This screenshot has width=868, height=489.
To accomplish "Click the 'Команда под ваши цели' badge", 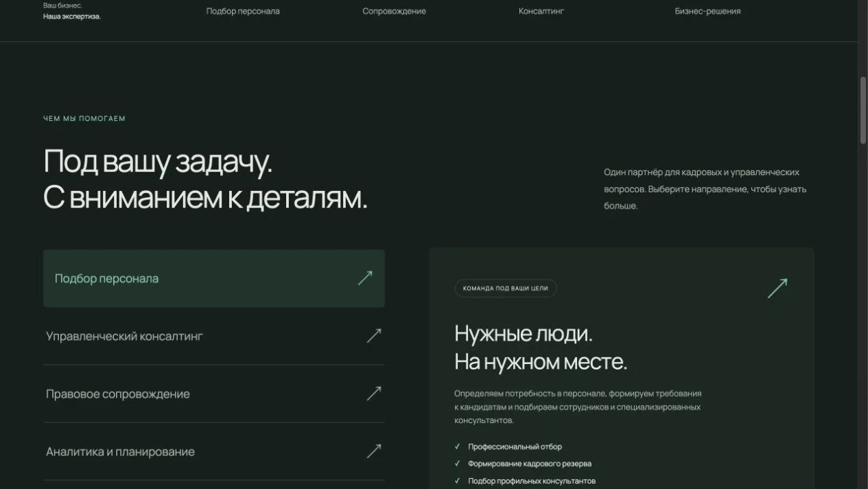I will pos(506,288).
